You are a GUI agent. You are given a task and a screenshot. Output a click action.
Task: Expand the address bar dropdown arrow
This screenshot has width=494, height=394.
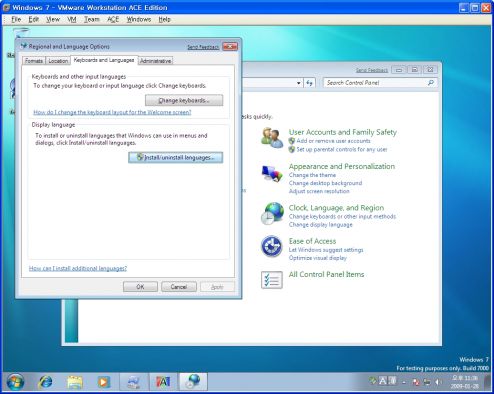point(299,83)
